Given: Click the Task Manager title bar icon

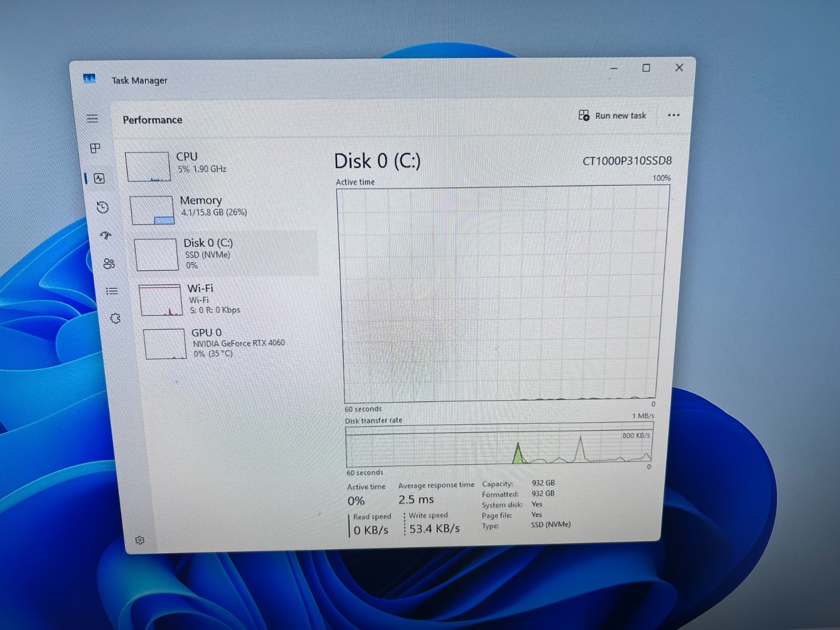Looking at the screenshot, I should click(x=89, y=79).
